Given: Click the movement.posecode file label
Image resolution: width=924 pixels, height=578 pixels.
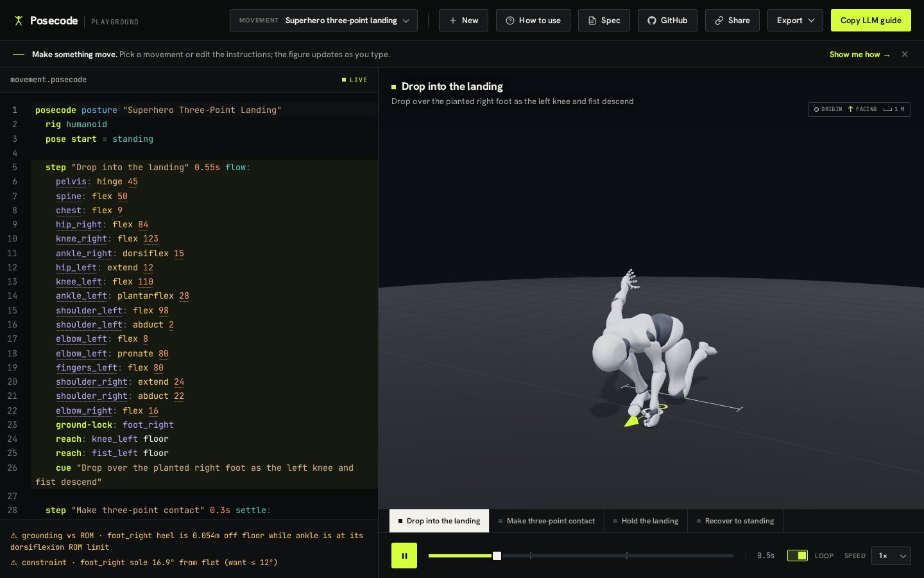Looking at the screenshot, I should (48, 80).
